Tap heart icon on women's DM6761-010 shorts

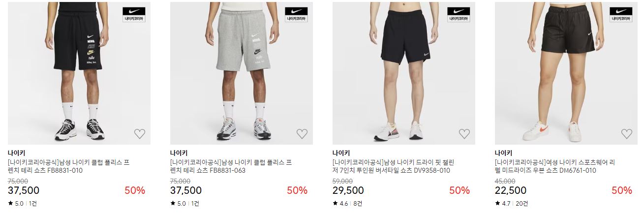pyautogui.click(x=627, y=133)
